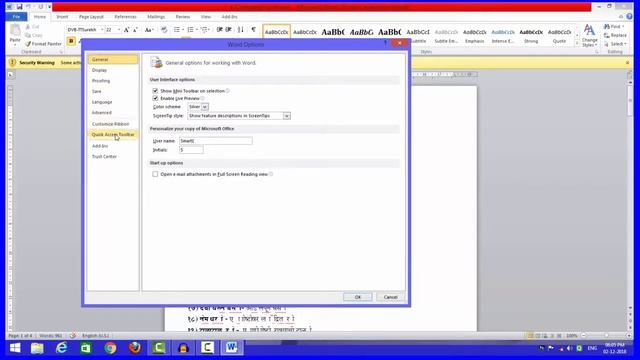Open the font name dropdown
Screen dimensions: 640x360
pyautogui.click(x=102, y=30)
